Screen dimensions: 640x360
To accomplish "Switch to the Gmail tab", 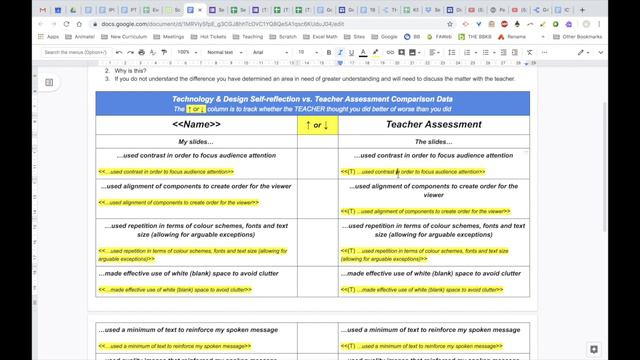I will point(43,10).
